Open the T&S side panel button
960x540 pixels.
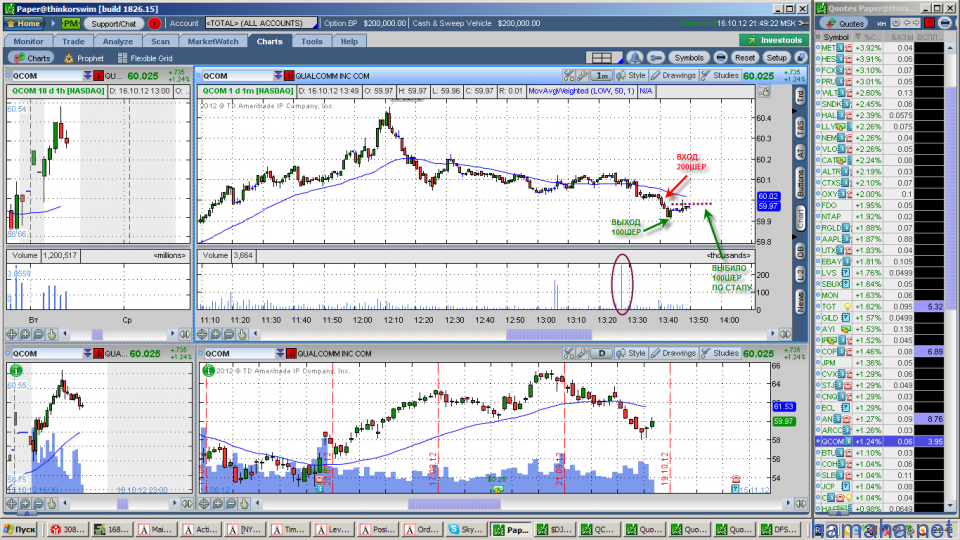coord(800,127)
